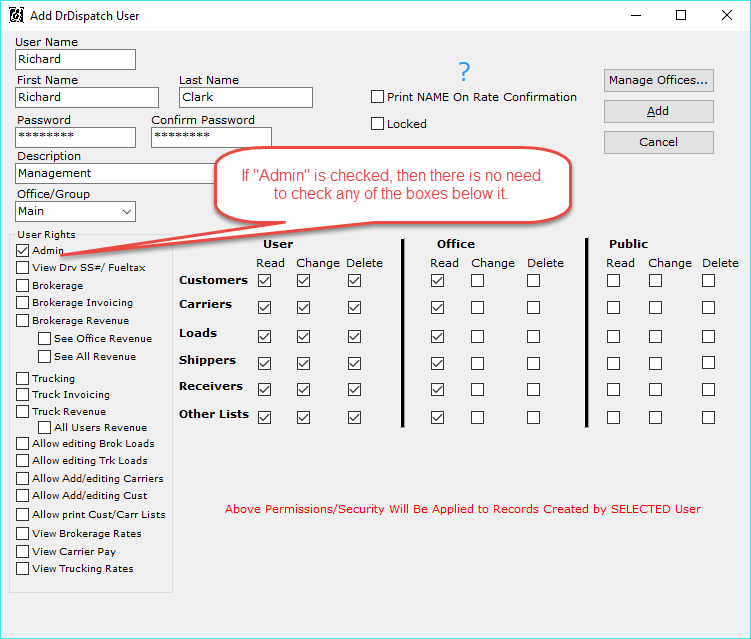Screen dimensions: 751x639
Task: Click the Manage Offices button
Action: pyautogui.click(x=659, y=80)
